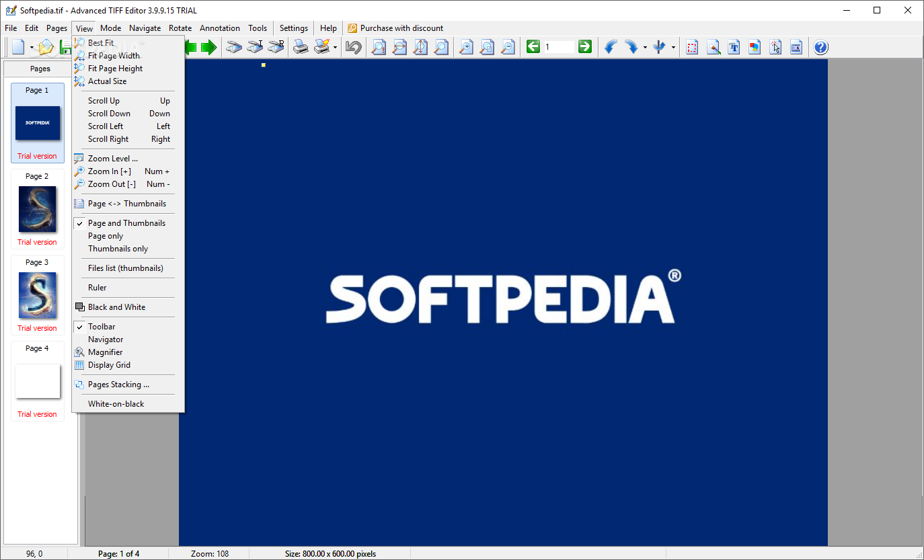
Task: Select the Page 4 blank thumbnail
Action: (38, 381)
